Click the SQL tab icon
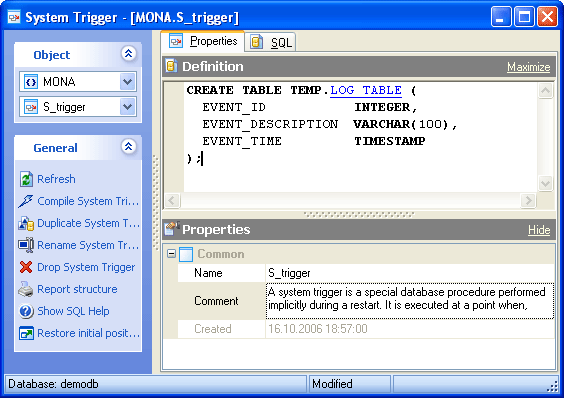Screen dimensions: 564x398 click(256, 42)
